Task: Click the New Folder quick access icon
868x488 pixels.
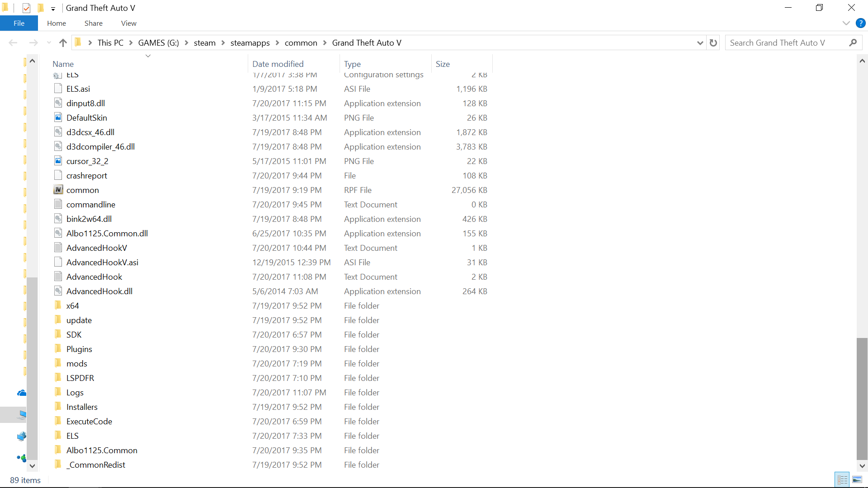Action: tap(41, 8)
